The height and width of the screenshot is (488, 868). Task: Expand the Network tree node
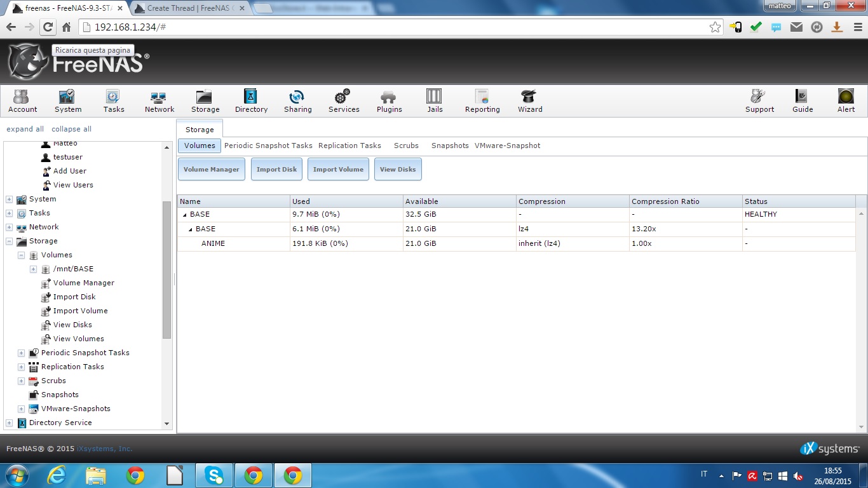(x=9, y=227)
